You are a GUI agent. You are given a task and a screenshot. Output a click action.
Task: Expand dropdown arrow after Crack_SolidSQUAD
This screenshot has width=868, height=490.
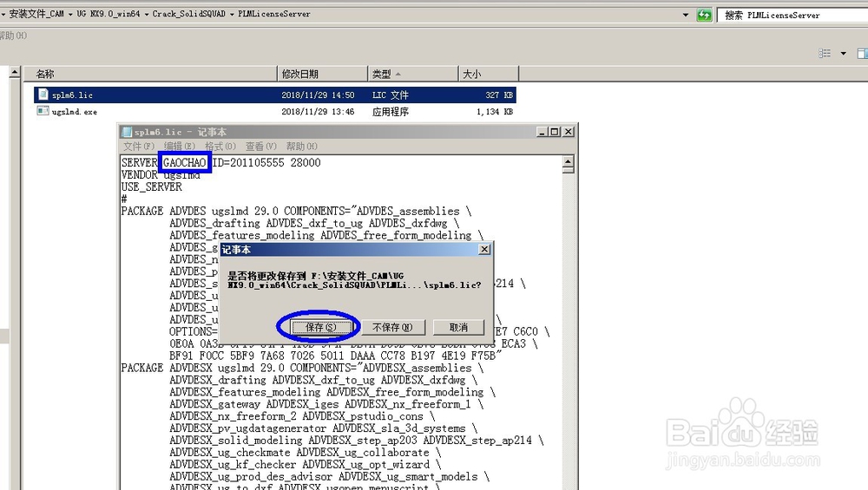tap(232, 15)
